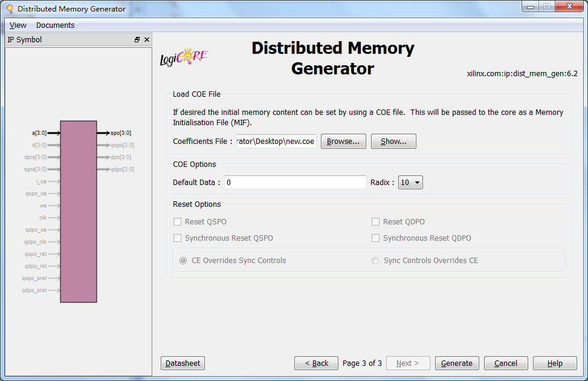588x381 pixels.
Task: Click the Page 3 of 3 indicator
Action: point(362,363)
